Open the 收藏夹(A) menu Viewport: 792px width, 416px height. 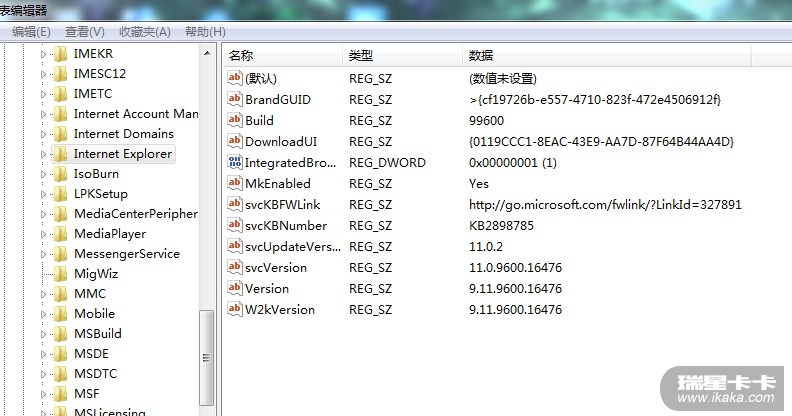coord(145,32)
